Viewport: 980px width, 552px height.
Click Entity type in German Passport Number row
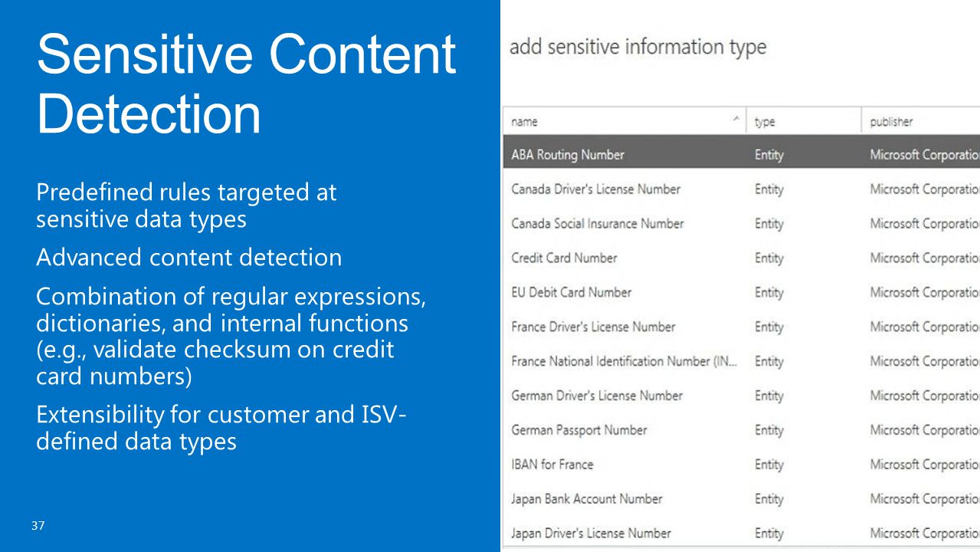point(769,430)
